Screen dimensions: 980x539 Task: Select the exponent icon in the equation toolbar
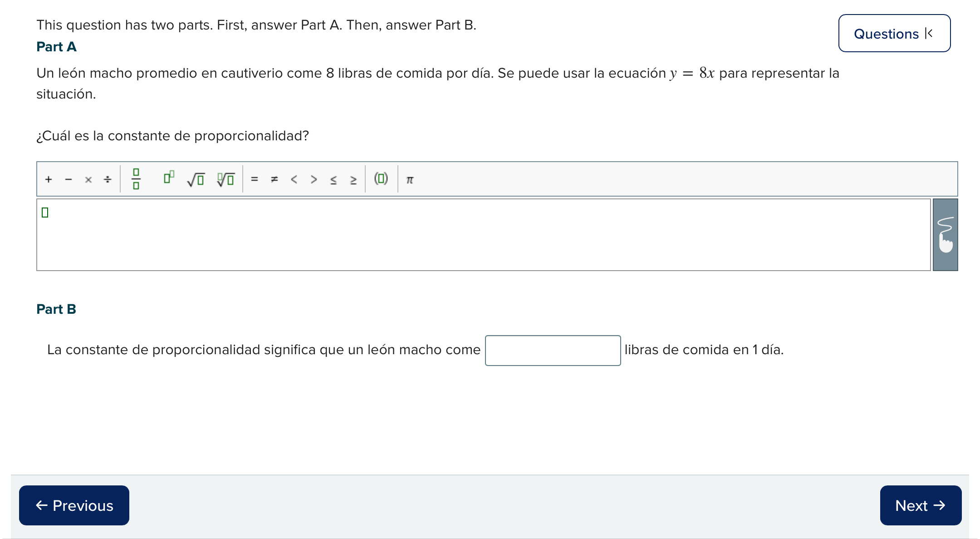coord(169,178)
